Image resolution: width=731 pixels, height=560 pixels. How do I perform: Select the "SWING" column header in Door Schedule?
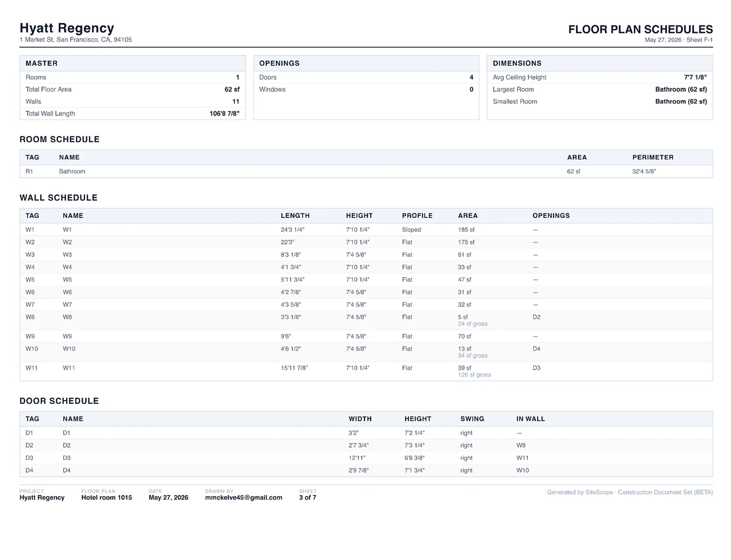[472, 419]
